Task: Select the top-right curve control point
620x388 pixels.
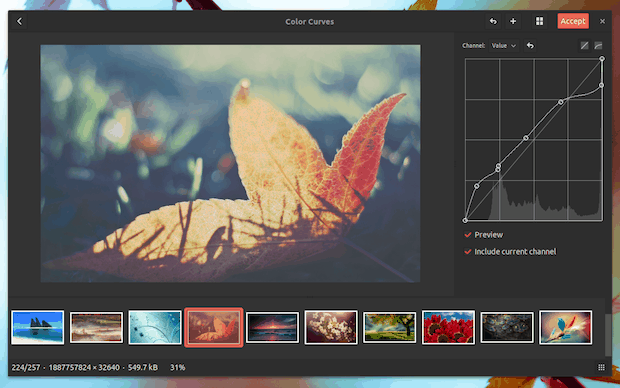Action: click(602, 59)
